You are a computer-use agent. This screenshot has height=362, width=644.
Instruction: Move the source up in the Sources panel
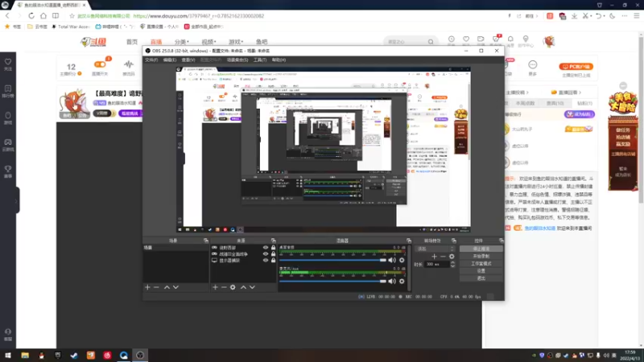243,287
